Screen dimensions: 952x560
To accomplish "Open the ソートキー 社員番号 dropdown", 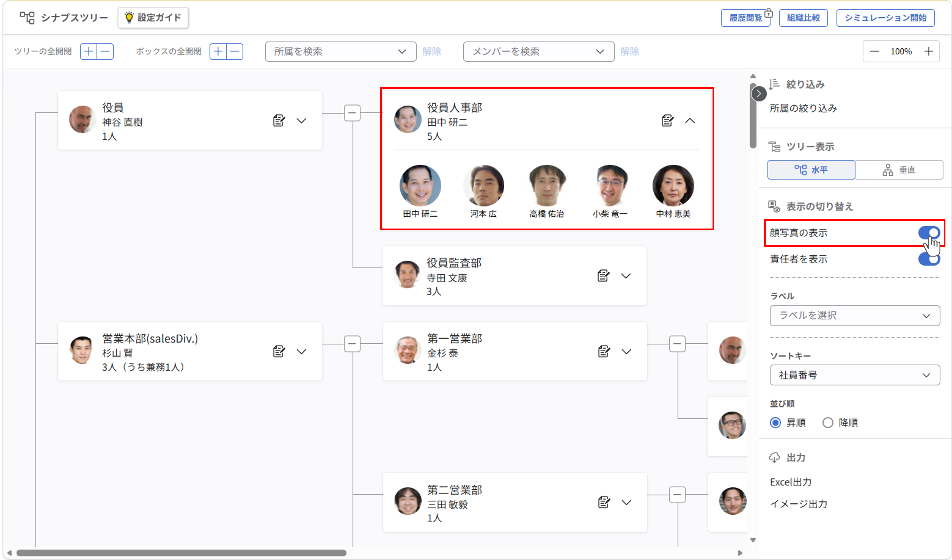I will pyautogui.click(x=854, y=375).
